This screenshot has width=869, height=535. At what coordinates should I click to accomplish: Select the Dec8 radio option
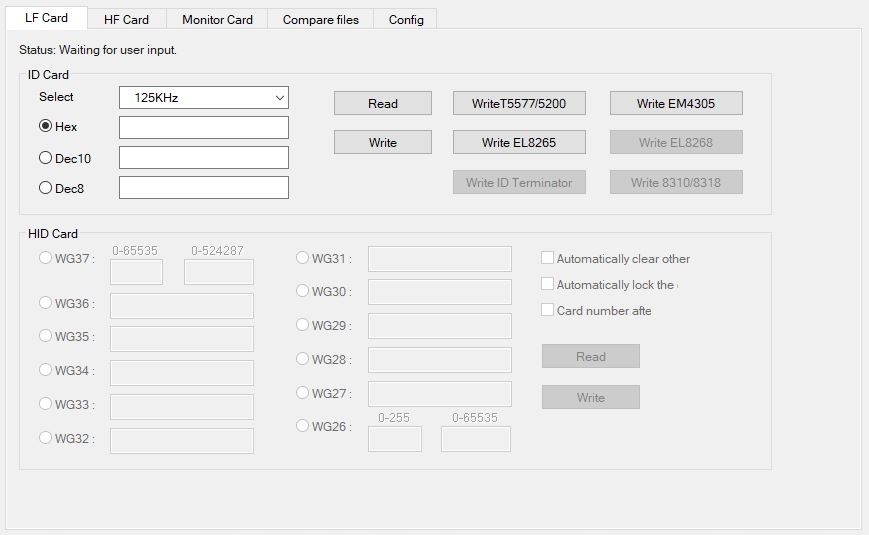[x=46, y=187]
